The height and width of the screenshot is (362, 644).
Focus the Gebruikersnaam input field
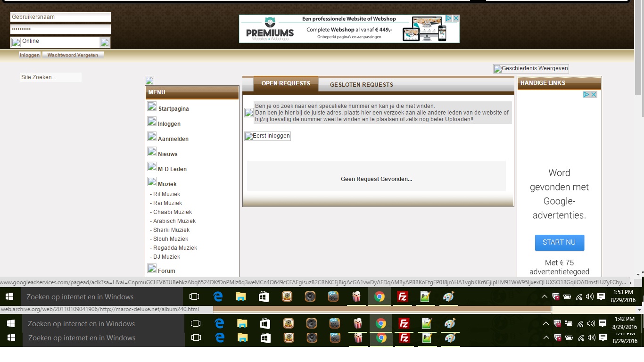click(60, 17)
